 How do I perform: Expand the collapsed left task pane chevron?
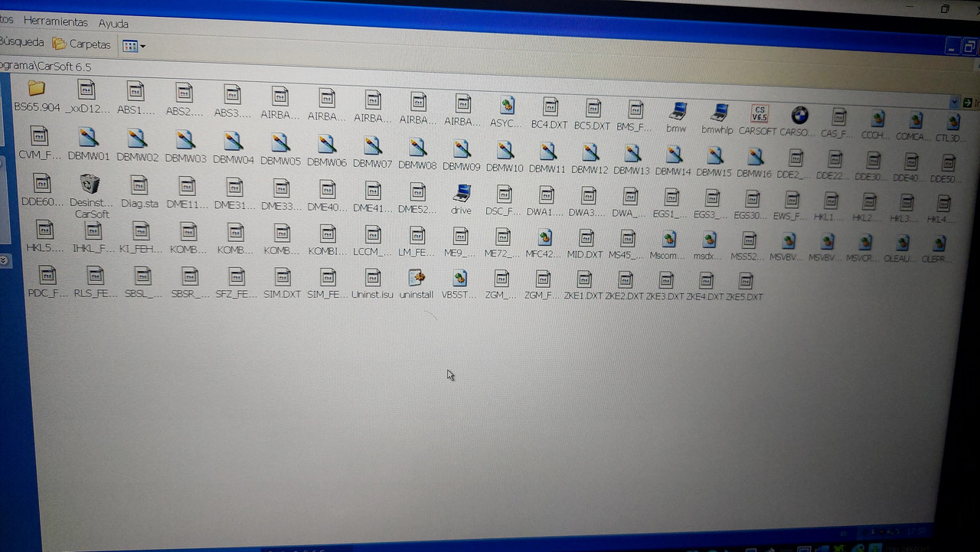click(4, 260)
